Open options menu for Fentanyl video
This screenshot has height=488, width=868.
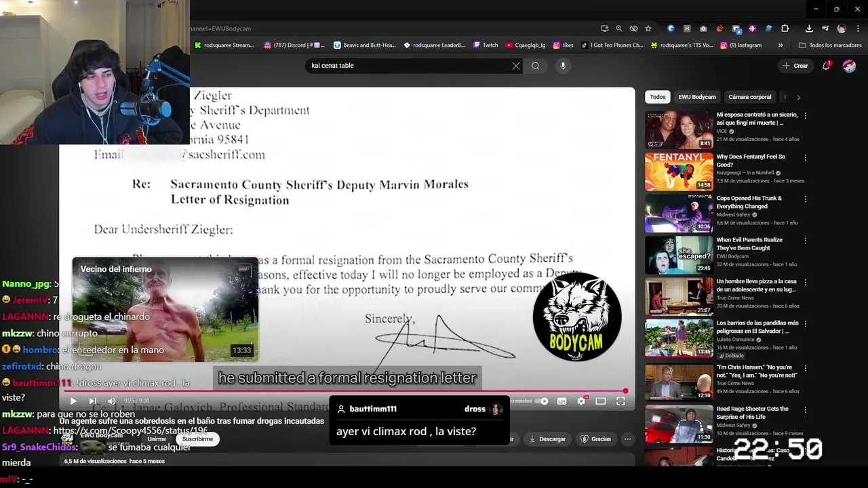click(805, 157)
